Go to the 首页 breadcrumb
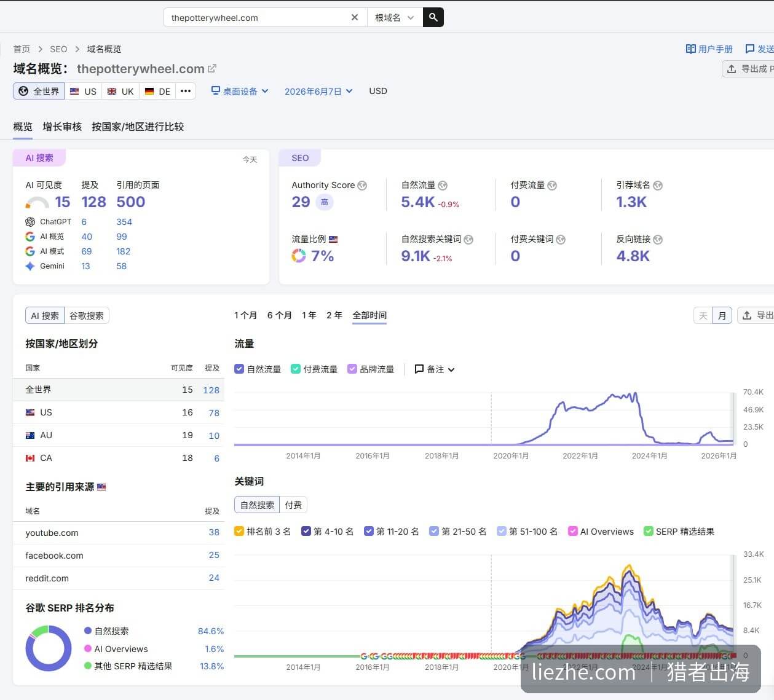The height and width of the screenshot is (700, 774). coord(22,49)
